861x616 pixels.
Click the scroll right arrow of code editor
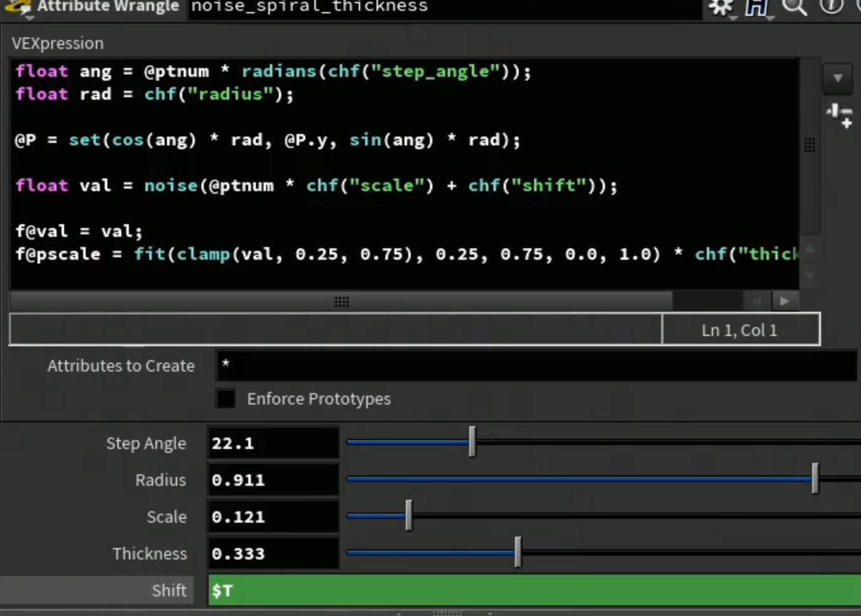click(x=785, y=301)
